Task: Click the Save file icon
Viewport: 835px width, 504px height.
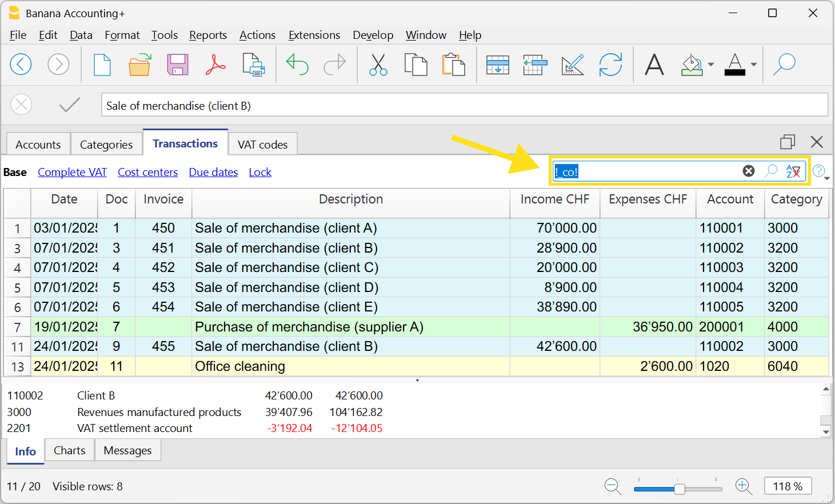Action: coord(178,65)
